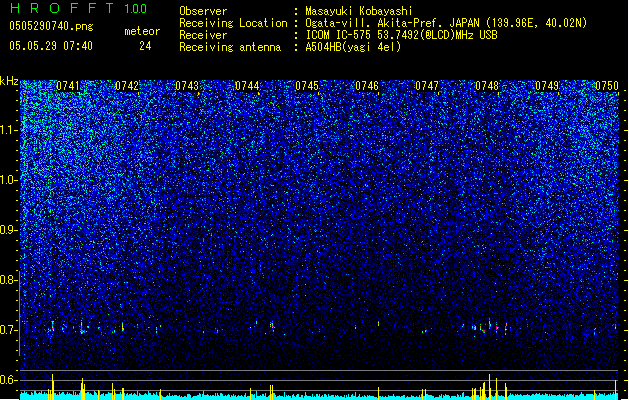Click the Ogata-vill. Akita-Pref. JAPAN location text

(x=446, y=23)
